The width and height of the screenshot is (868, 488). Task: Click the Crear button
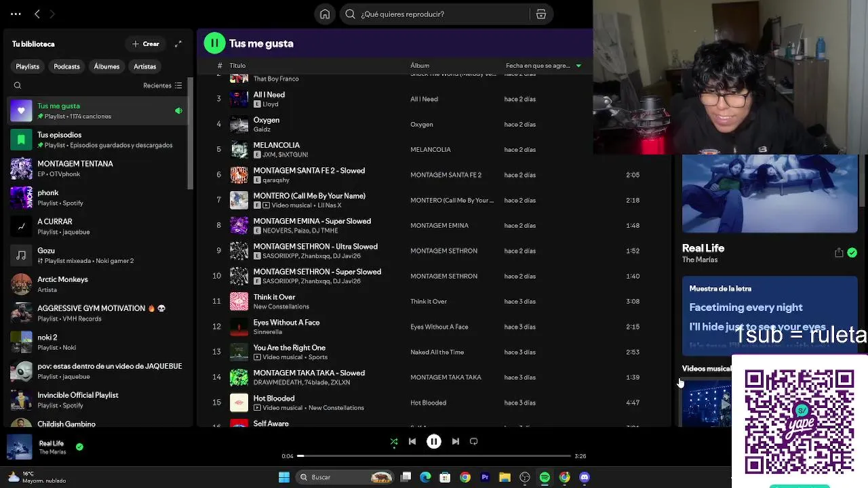[x=146, y=44]
